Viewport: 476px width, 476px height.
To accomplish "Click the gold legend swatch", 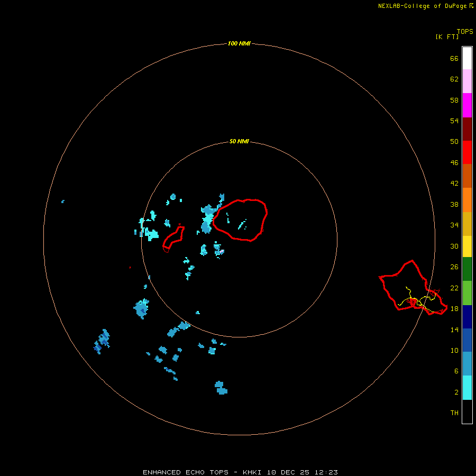I will 467,224.
